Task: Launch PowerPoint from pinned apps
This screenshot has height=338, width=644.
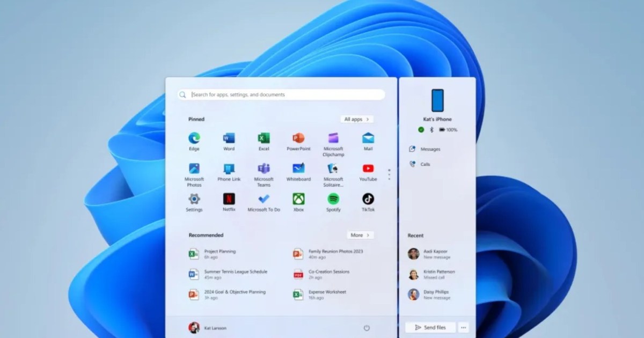Action: click(298, 141)
